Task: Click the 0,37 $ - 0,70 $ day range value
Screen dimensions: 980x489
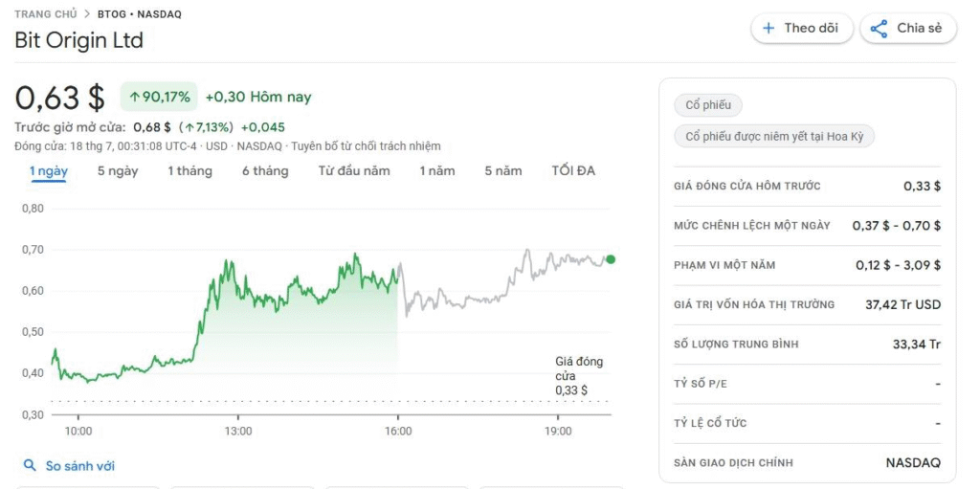Action: (896, 225)
